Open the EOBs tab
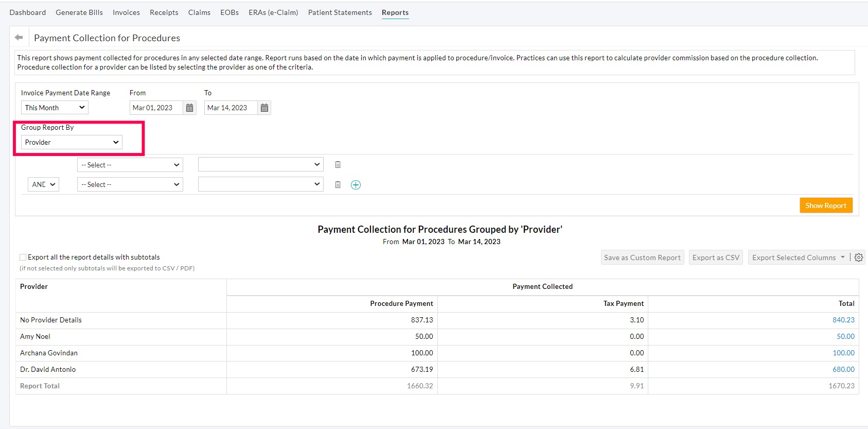This screenshot has width=868, height=429. click(x=229, y=12)
